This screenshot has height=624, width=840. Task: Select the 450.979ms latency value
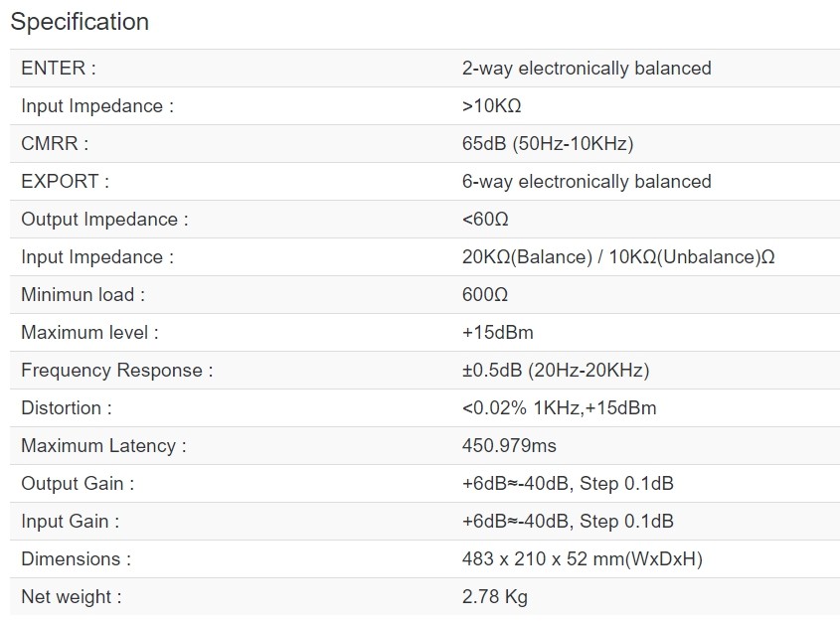[509, 446]
